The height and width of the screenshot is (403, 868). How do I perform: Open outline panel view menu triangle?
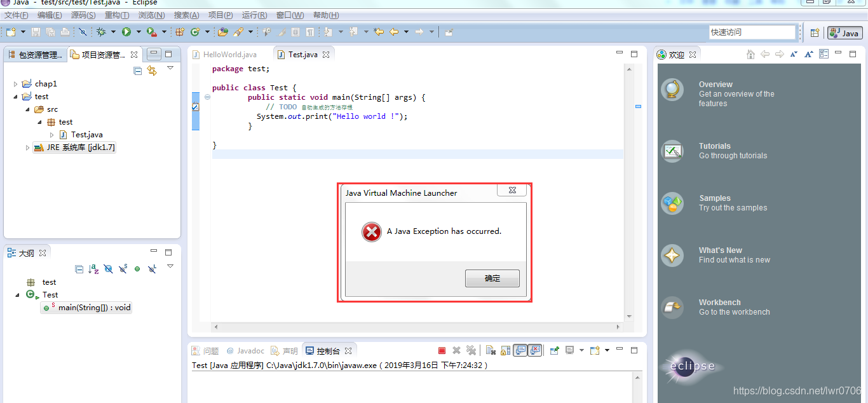pos(170,266)
